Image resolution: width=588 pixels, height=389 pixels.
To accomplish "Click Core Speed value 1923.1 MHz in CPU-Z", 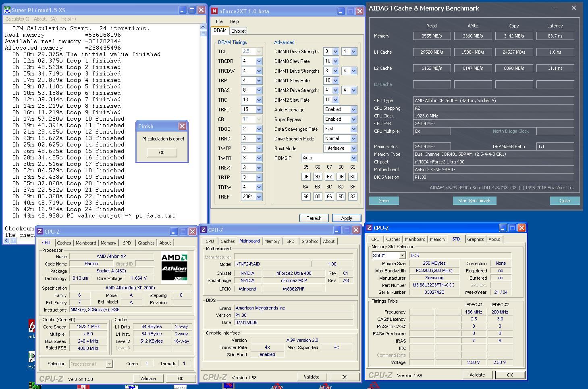I will coord(88,327).
